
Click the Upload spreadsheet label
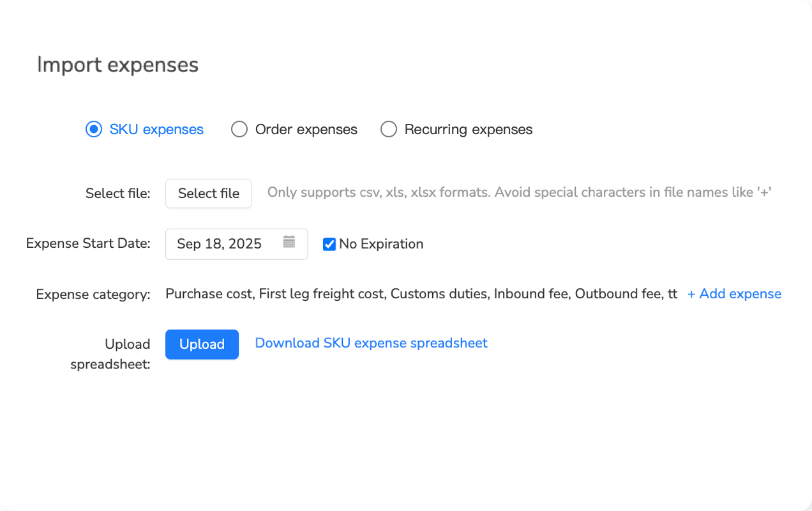110,355
